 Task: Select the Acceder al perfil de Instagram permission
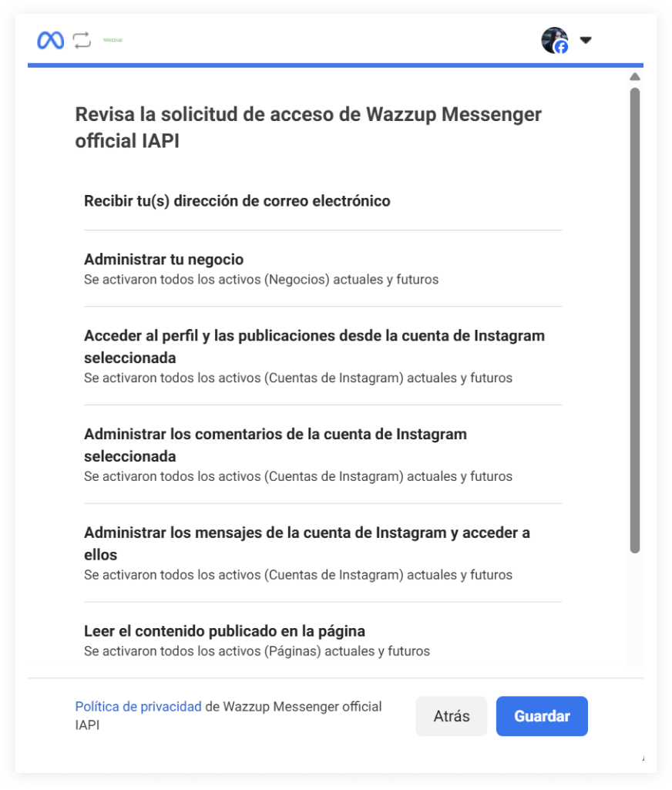tap(314, 346)
